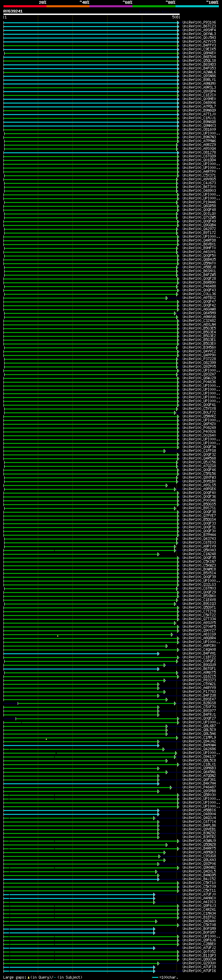Click the query end position 508
Image resolution: width=222 pixels, height=980 pixels.
click(175, 17)
